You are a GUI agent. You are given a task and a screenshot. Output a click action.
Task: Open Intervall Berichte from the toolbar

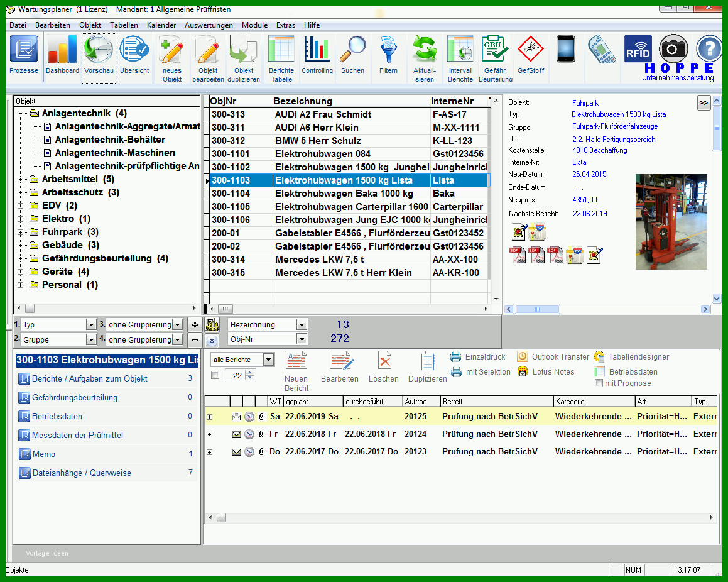coord(460,60)
